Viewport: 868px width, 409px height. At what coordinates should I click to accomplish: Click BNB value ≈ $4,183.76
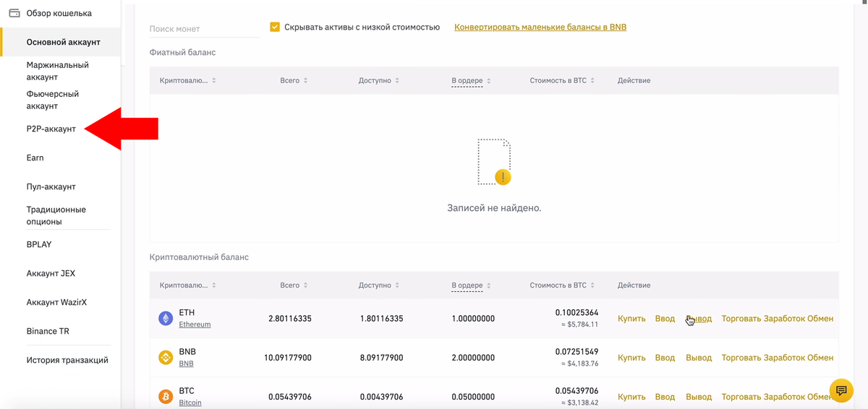point(579,363)
